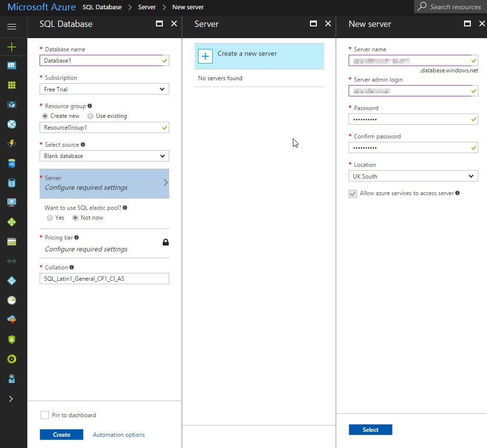Click Microsoft Azure portal home title
The height and width of the screenshot is (448, 487).
pos(41,7)
